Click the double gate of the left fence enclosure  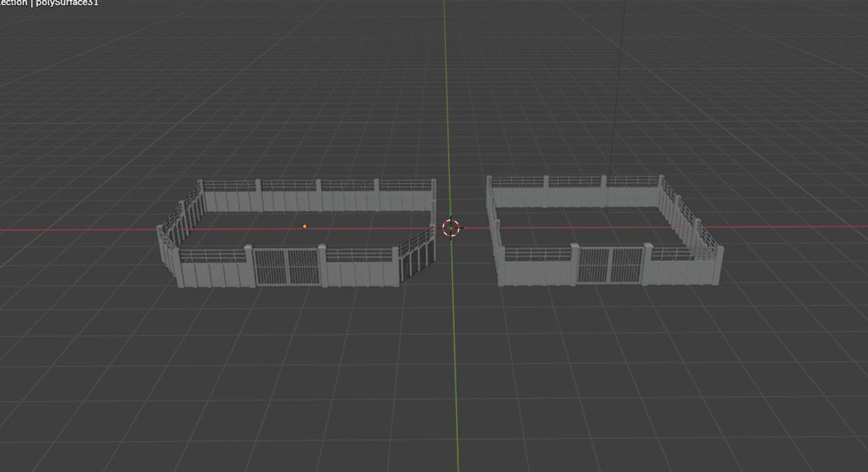coord(287,267)
